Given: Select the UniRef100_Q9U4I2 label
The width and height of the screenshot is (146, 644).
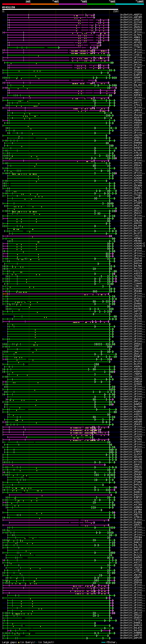Looking at the screenshot, I should point(131,465).
